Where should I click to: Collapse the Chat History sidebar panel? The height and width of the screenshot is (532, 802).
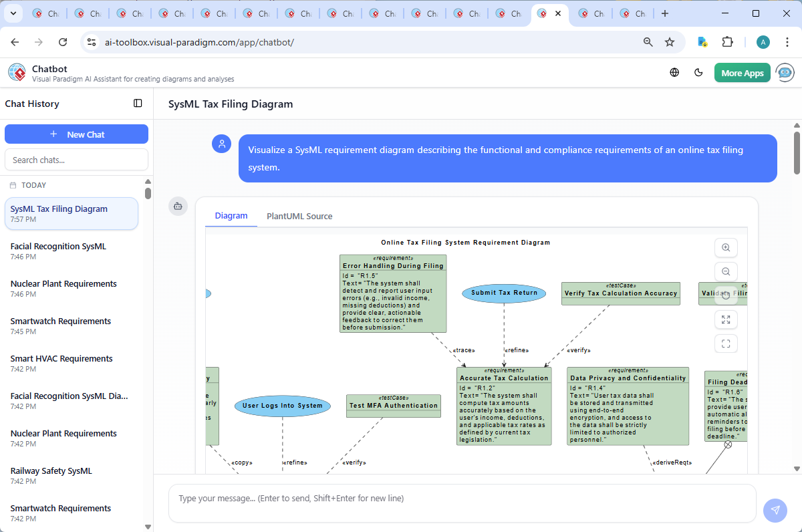point(138,103)
